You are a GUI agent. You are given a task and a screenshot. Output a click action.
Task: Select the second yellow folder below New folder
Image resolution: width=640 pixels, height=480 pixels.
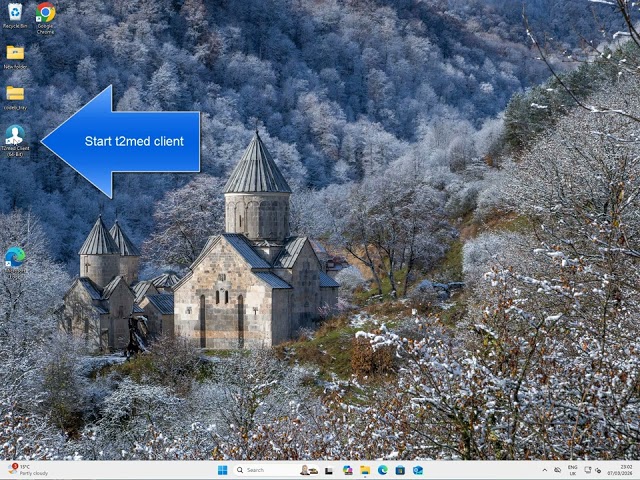pyautogui.click(x=15, y=98)
